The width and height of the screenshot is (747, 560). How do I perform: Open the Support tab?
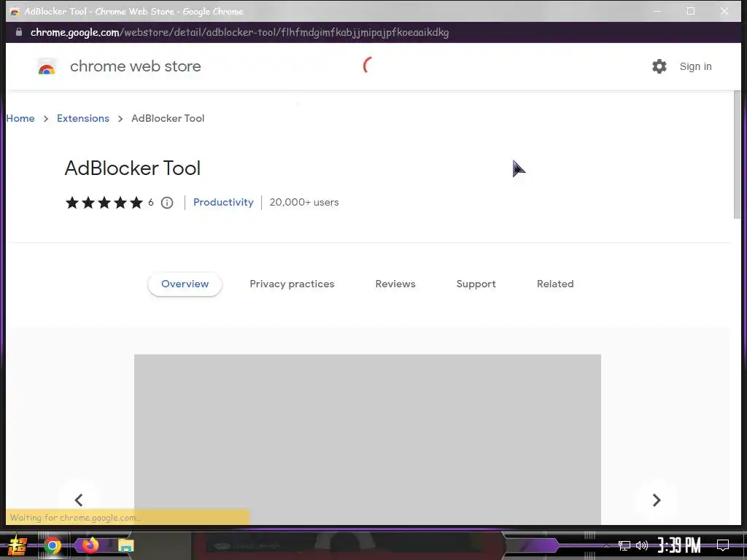click(x=476, y=284)
